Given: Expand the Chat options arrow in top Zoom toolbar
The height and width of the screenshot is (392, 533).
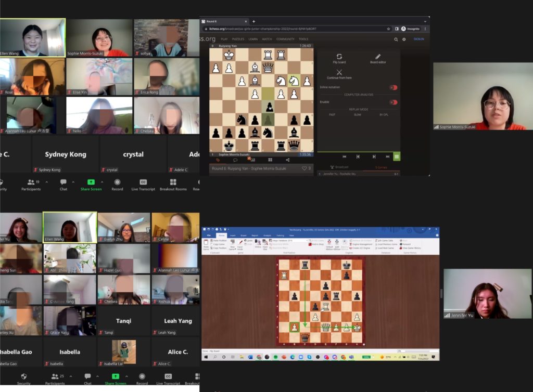Looking at the screenshot, I should [73, 182].
